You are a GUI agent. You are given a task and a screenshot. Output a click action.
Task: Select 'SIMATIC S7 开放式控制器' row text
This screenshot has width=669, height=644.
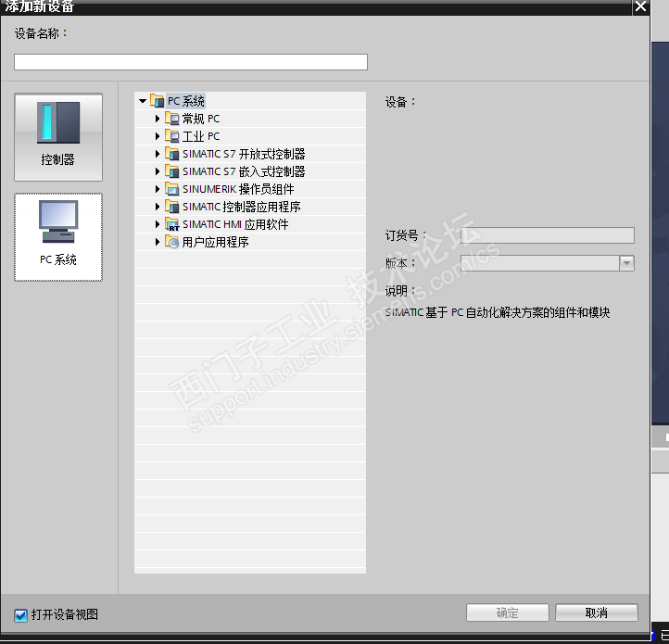tap(244, 154)
